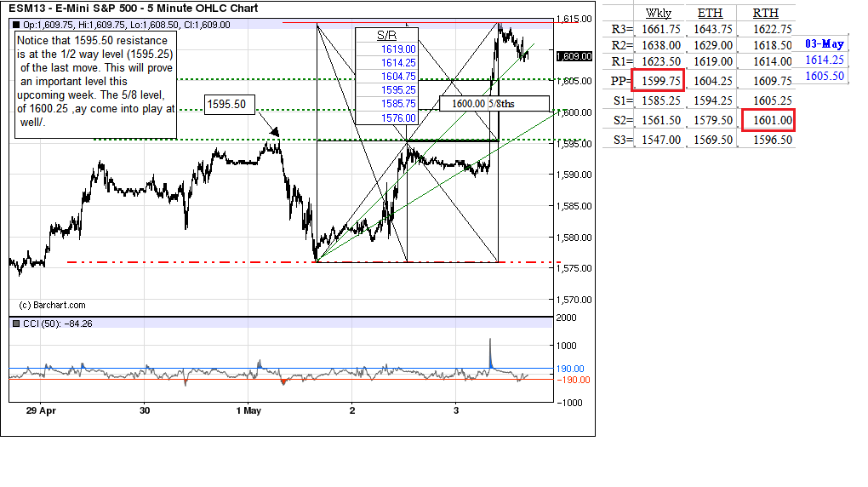Image resolution: width=868 pixels, height=487 pixels.
Task: Select 1604.75 in the S/R levels box
Action: coord(398,77)
